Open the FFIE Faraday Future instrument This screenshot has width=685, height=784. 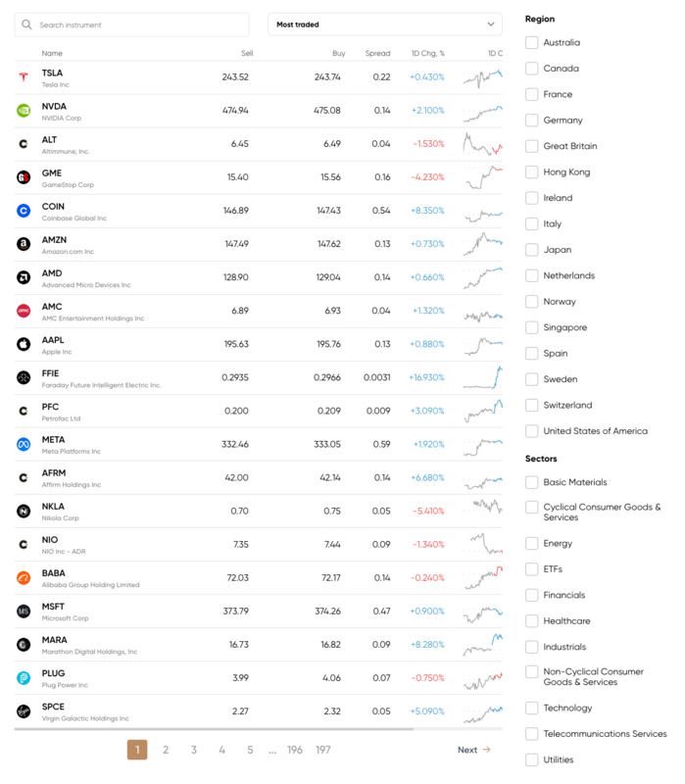(258, 378)
